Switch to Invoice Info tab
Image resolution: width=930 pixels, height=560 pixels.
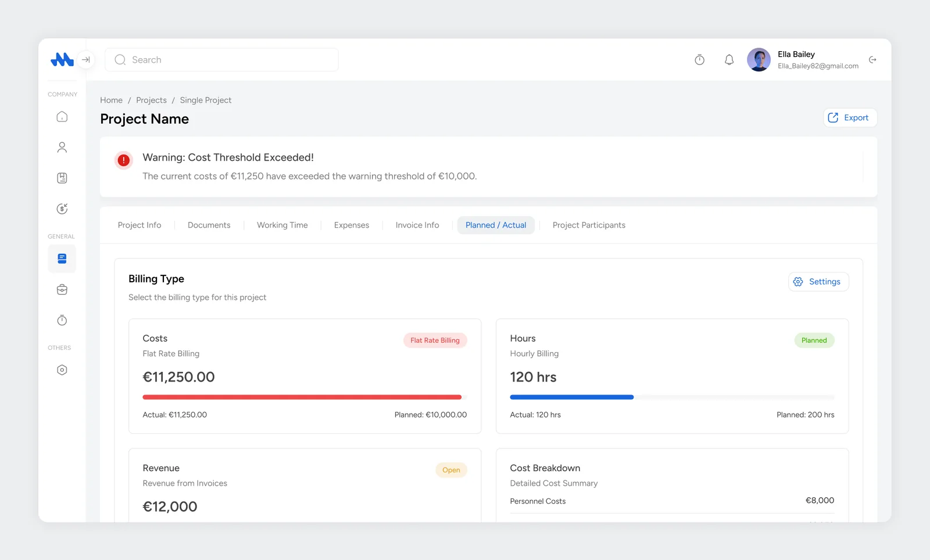[417, 225]
